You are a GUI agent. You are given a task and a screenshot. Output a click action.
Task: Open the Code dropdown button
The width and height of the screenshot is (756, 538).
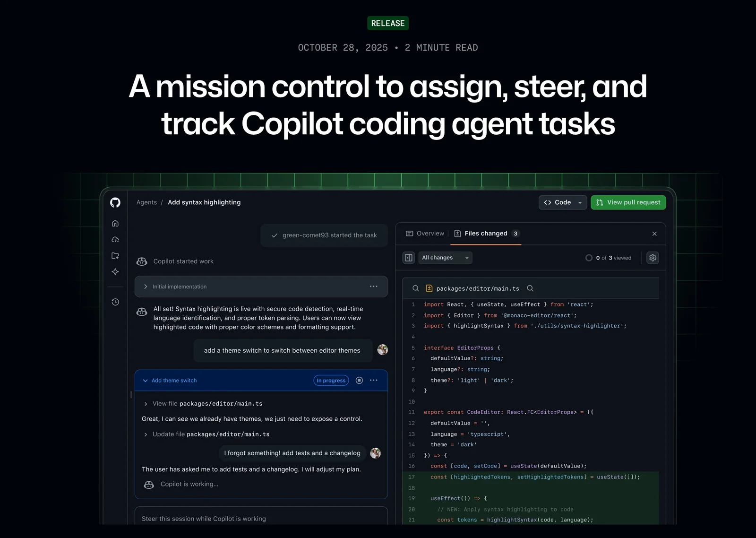(x=562, y=202)
